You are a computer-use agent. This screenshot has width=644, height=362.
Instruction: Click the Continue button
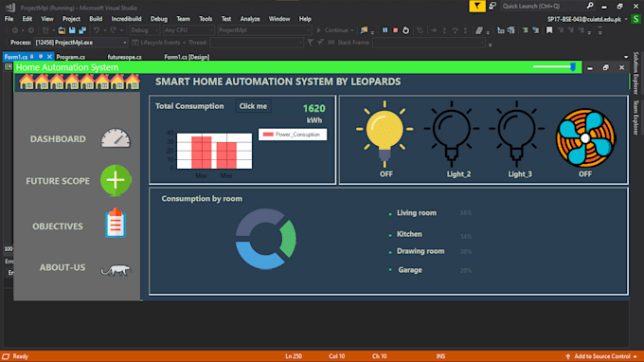pyautogui.click(x=332, y=30)
